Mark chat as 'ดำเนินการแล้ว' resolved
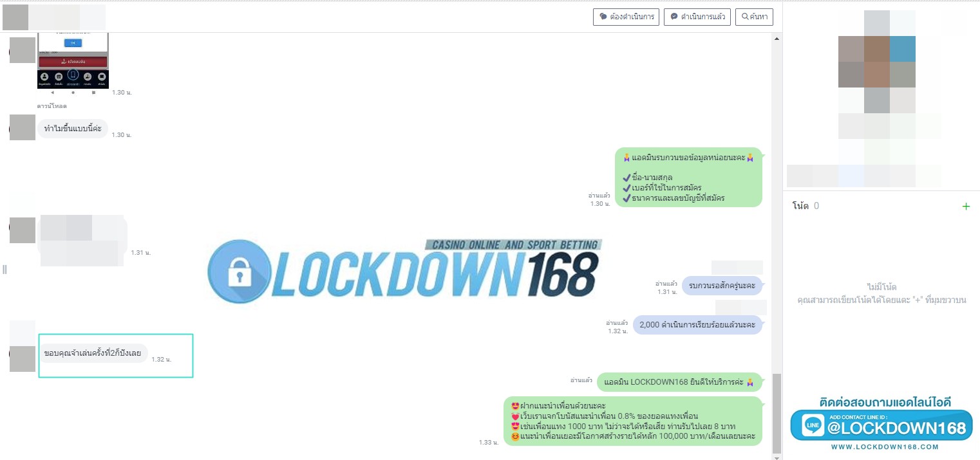Screen dimensions: 980x460 pyautogui.click(x=697, y=17)
